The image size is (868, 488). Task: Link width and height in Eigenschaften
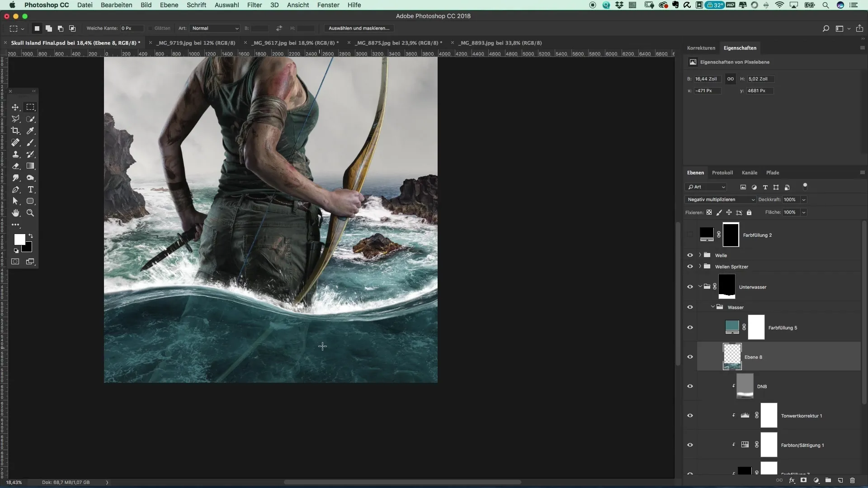coord(730,79)
